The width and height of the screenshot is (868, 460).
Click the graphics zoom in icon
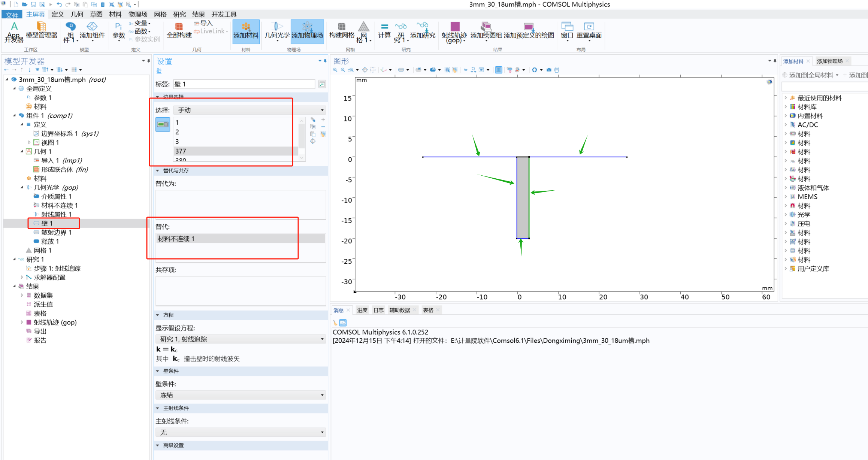pyautogui.click(x=335, y=70)
